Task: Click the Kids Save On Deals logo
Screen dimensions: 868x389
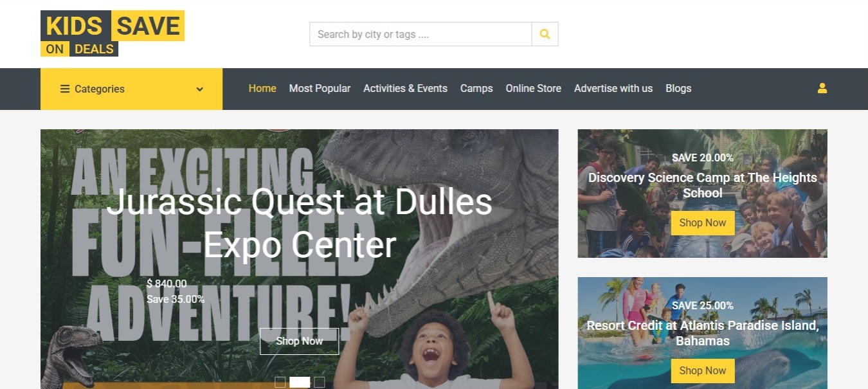Action: [x=113, y=33]
